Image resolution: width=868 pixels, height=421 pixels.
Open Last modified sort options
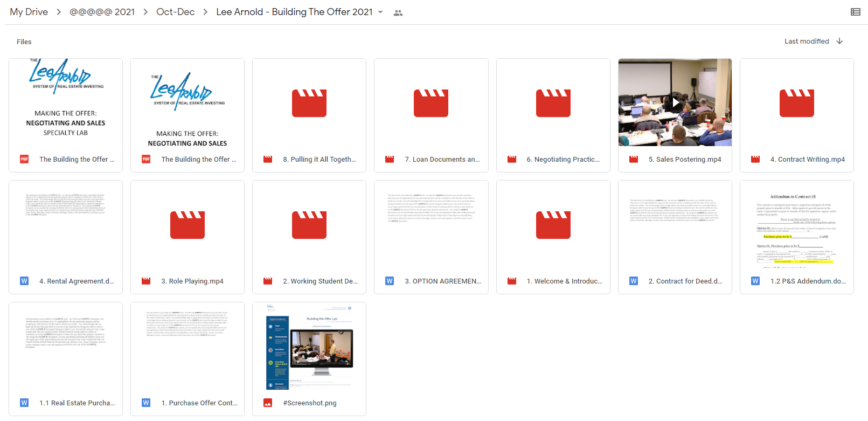click(x=807, y=41)
